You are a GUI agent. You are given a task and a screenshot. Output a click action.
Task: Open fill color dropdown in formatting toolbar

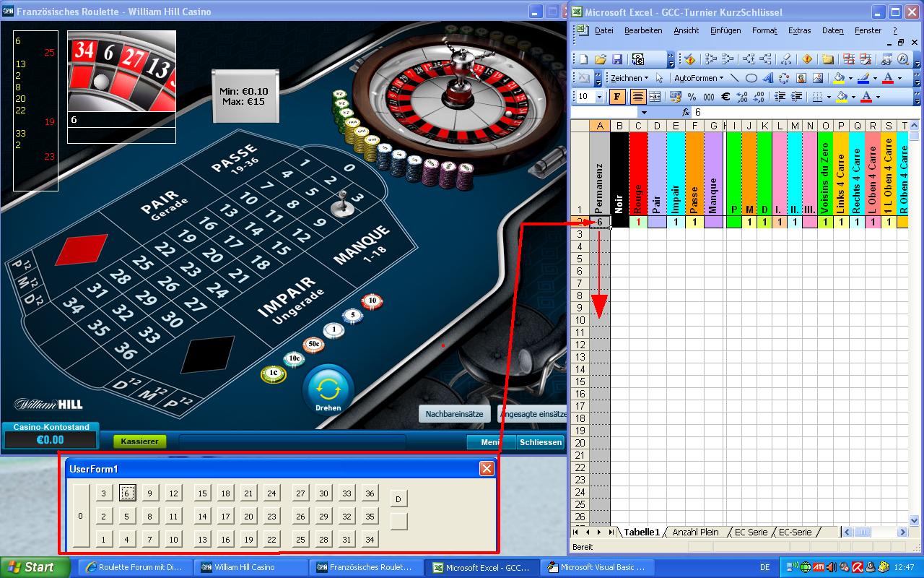pos(853,97)
